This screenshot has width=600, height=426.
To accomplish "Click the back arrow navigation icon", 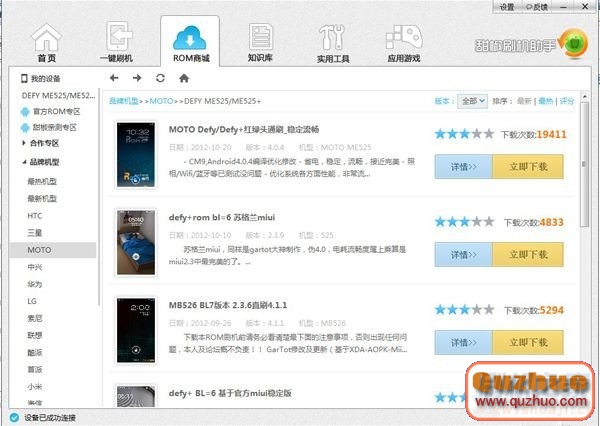I will click(x=114, y=78).
